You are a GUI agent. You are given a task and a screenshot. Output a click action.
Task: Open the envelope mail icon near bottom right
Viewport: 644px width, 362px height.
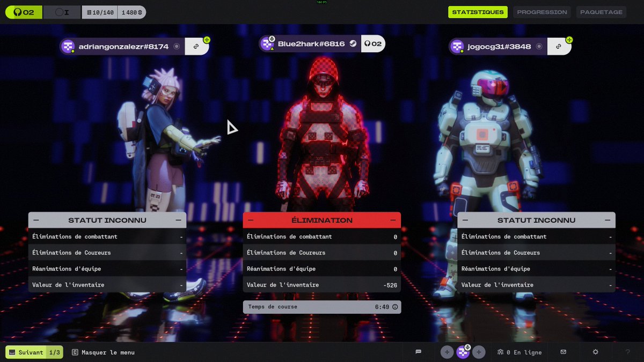(563, 352)
